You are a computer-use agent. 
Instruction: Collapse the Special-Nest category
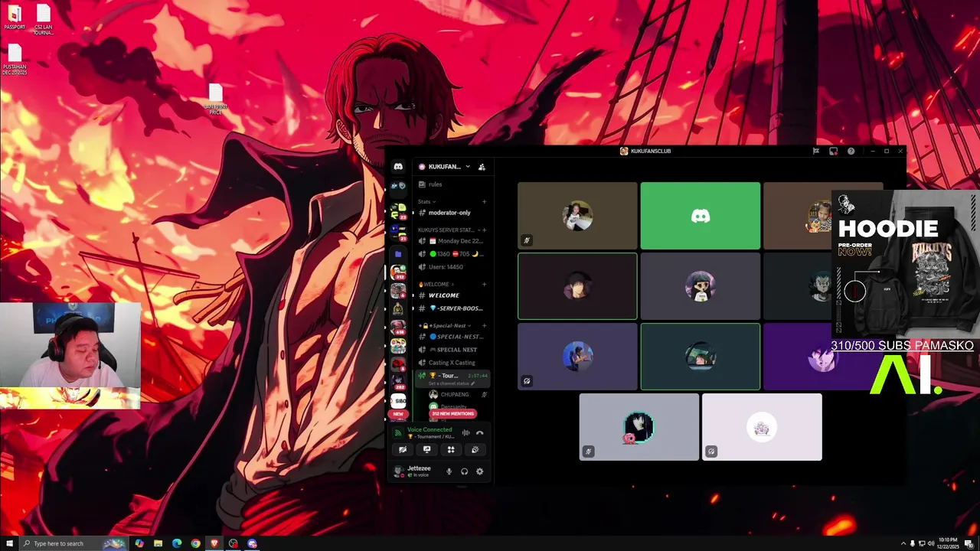[x=446, y=326]
